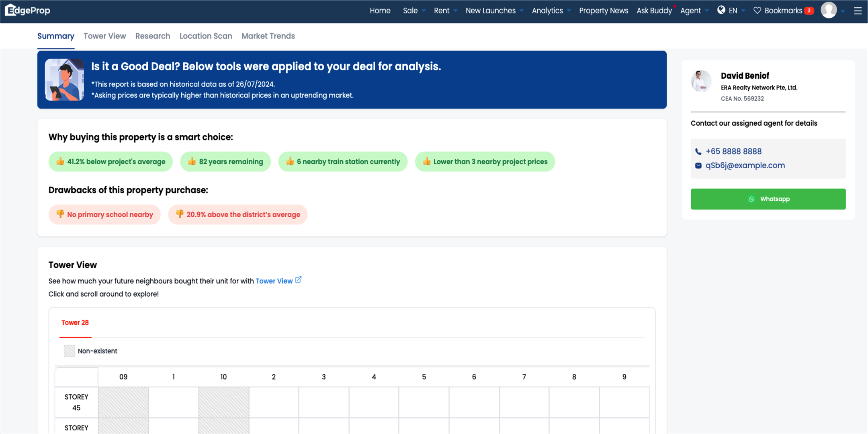Click the Bookmarks heart icon

[757, 10]
